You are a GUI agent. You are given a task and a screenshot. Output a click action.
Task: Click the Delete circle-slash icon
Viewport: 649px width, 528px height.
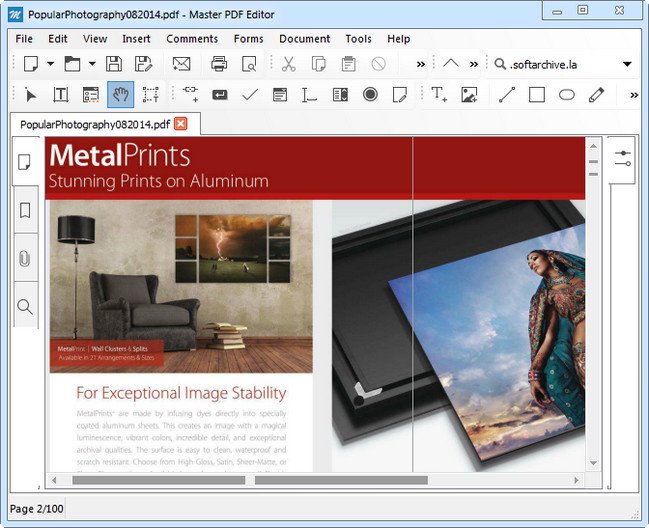378,64
